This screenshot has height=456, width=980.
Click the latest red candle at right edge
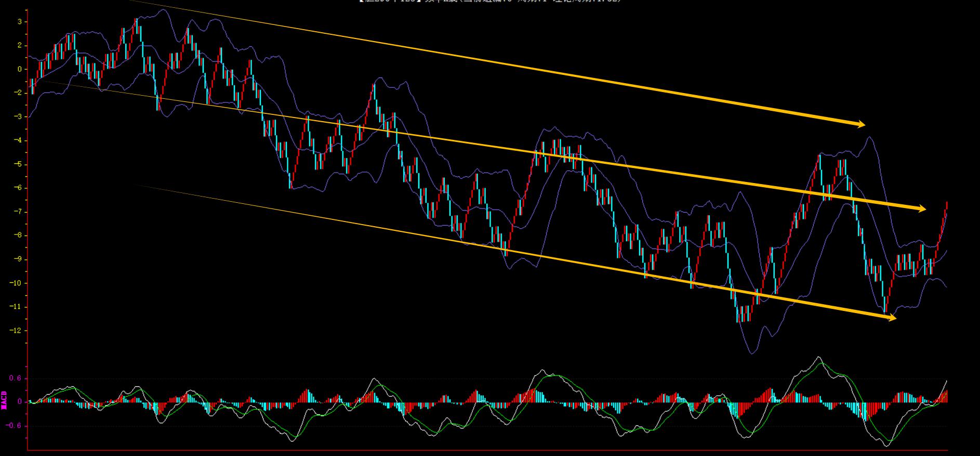(x=946, y=205)
